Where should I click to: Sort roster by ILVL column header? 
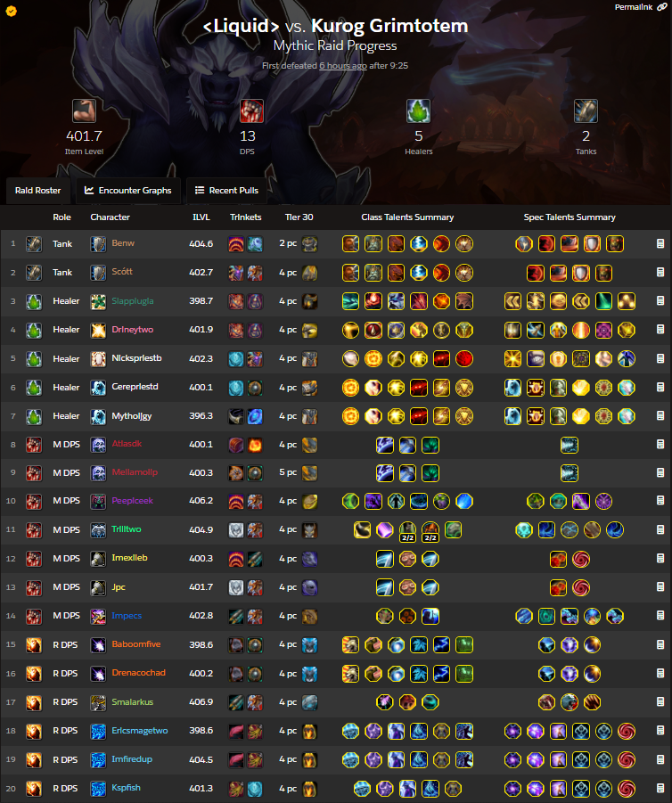click(x=201, y=217)
